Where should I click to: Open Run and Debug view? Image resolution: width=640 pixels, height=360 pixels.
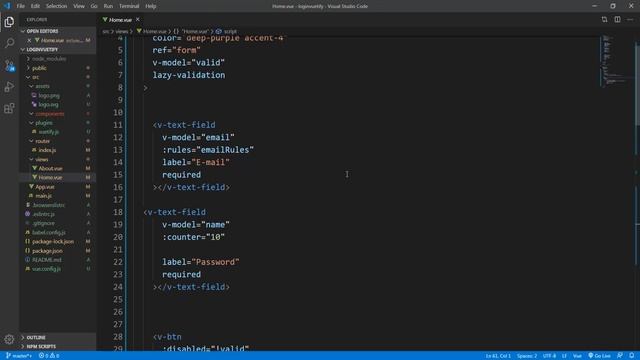click(9, 87)
